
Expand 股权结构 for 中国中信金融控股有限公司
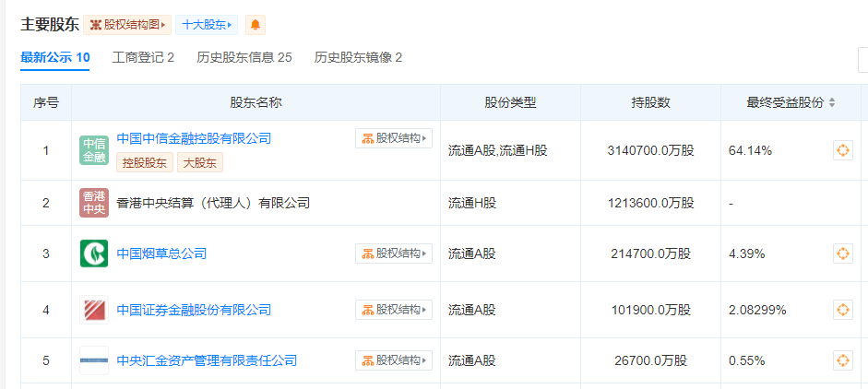pyautogui.click(x=394, y=138)
